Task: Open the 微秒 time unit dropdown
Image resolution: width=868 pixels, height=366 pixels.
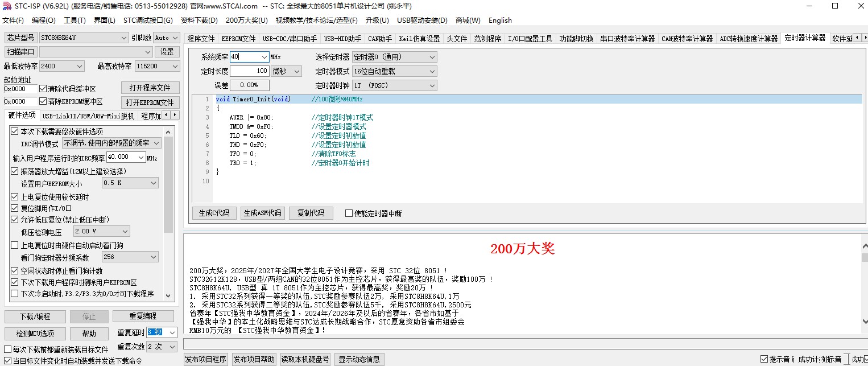Action: pyautogui.click(x=286, y=71)
